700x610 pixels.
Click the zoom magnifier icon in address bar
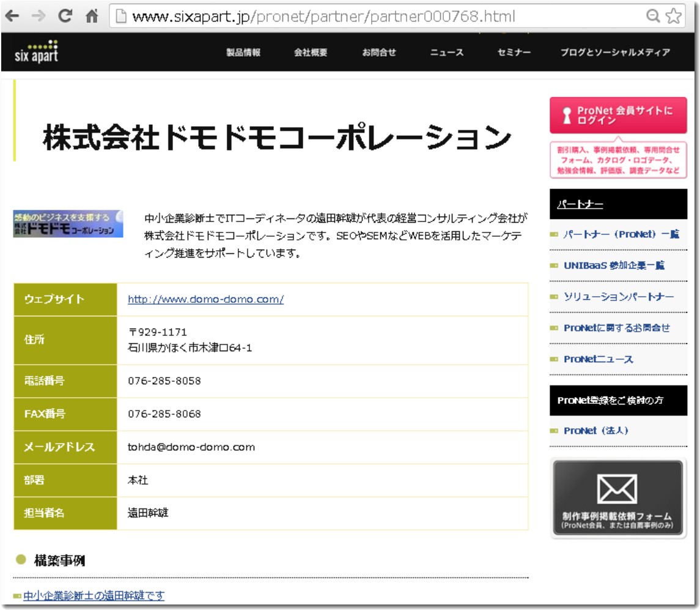click(x=653, y=16)
